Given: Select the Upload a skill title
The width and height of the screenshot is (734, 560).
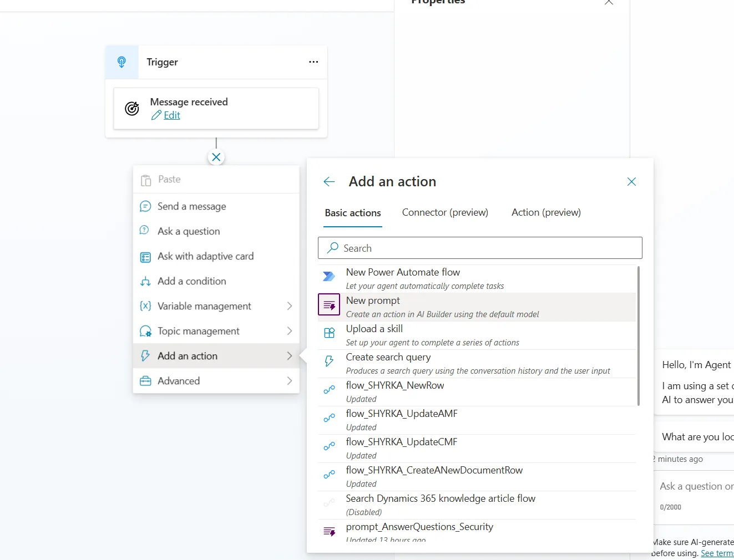Looking at the screenshot, I should click(374, 329).
